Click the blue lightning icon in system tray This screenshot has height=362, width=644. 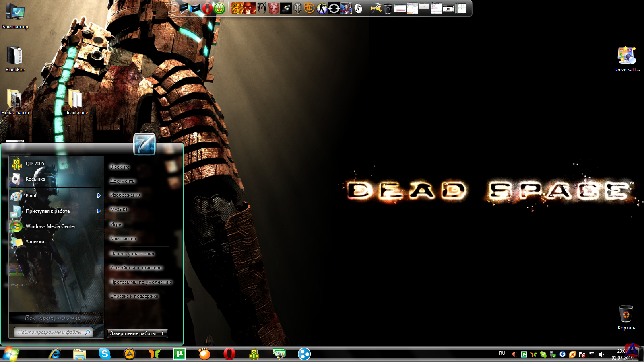tap(562, 354)
